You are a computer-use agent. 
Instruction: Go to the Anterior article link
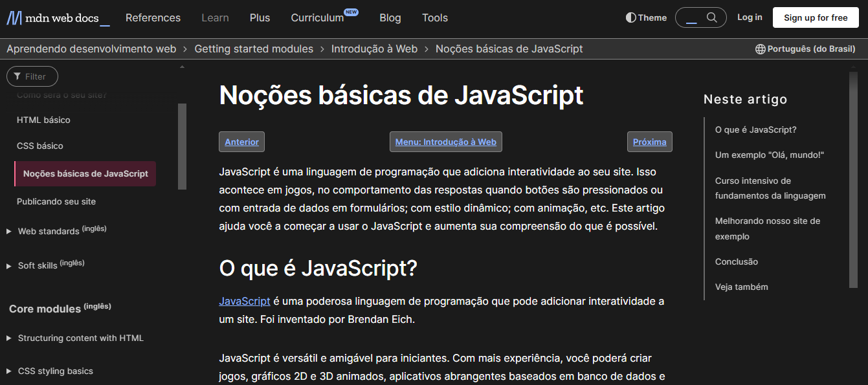coord(241,142)
